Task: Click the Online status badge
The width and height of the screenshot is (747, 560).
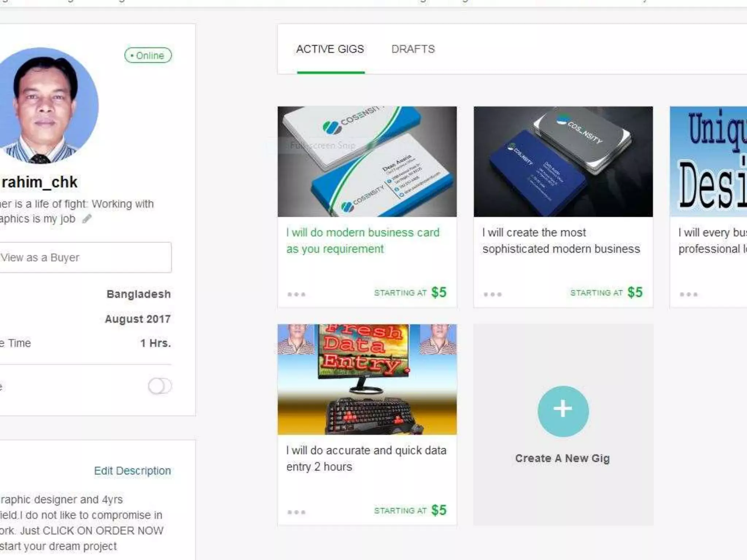Action: tap(148, 55)
